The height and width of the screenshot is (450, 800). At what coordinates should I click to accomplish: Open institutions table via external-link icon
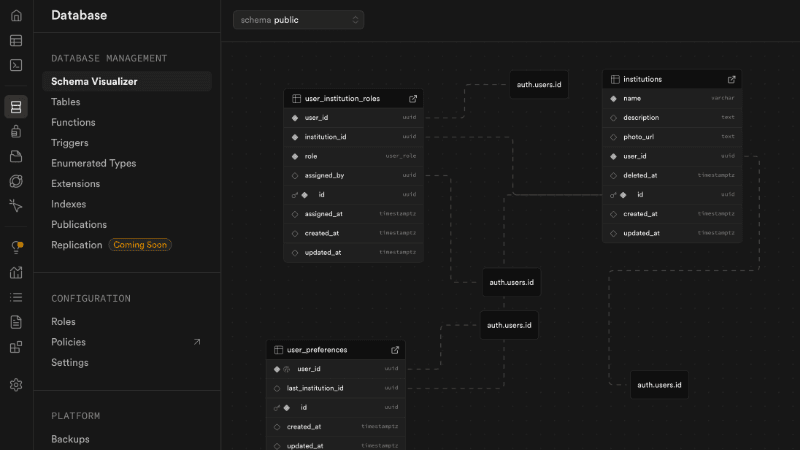click(731, 79)
